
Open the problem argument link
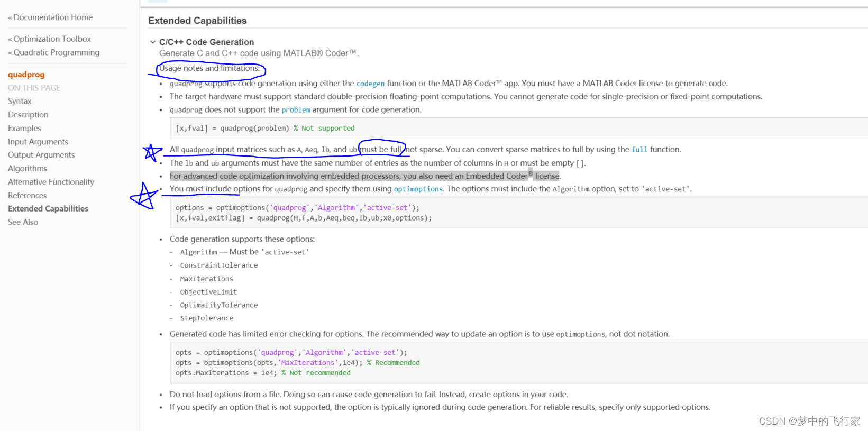click(296, 110)
